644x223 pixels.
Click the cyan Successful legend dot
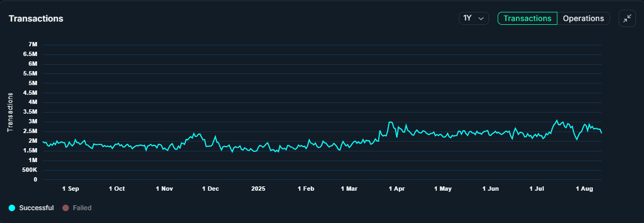pyautogui.click(x=12, y=208)
